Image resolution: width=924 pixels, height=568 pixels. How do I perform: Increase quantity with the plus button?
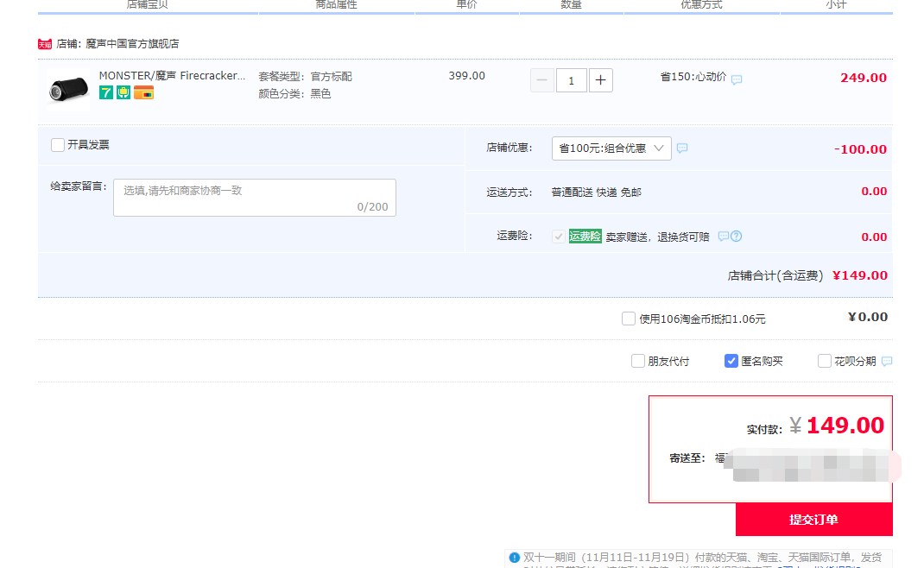coord(600,80)
